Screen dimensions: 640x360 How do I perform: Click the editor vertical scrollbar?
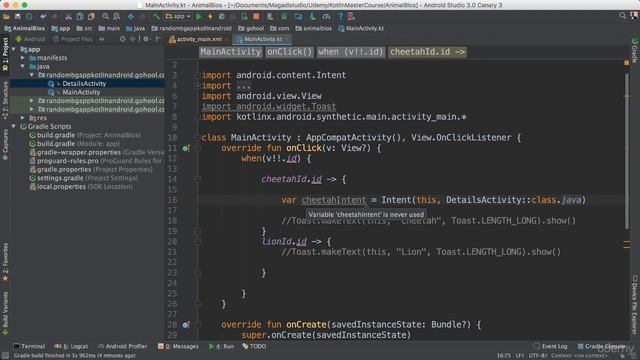click(x=627, y=151)
